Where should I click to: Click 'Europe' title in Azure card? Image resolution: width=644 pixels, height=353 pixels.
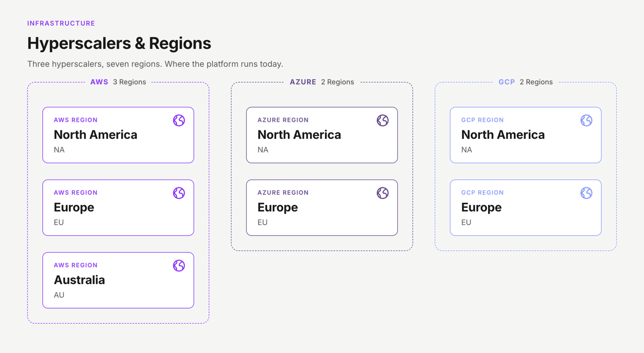coord(278,207)
